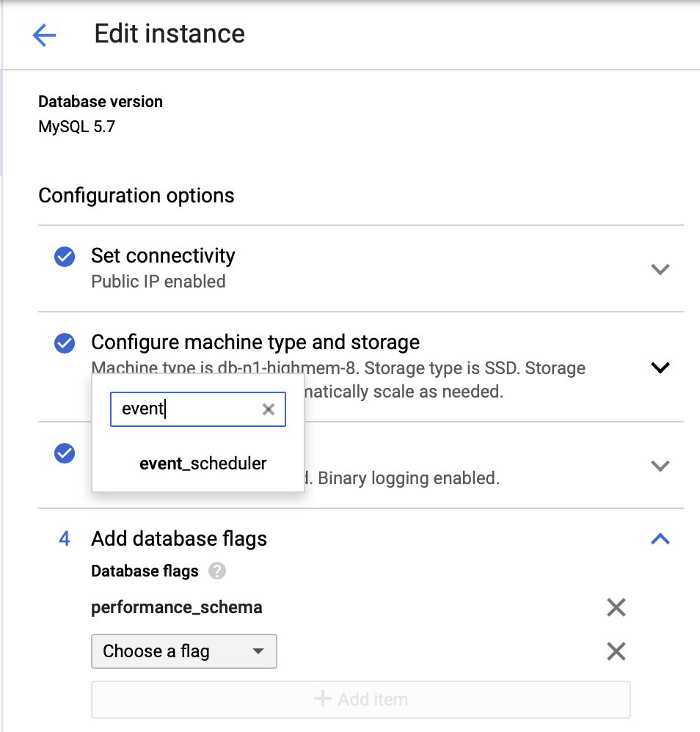The height and width of the screenshot is (732, 700).
Task: Select the event_scheduler flag suggestion
Action: pos(203,464)
